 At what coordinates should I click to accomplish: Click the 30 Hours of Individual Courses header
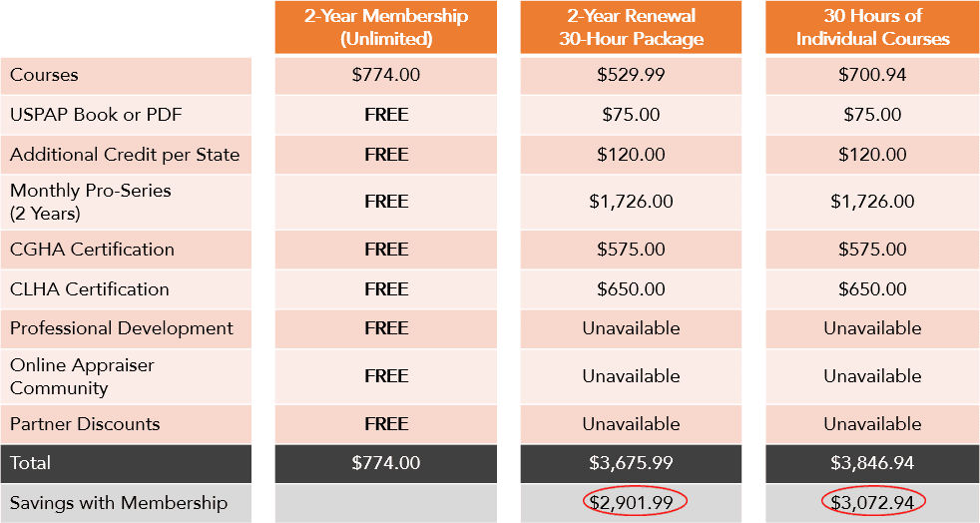[x=872, y=27]
